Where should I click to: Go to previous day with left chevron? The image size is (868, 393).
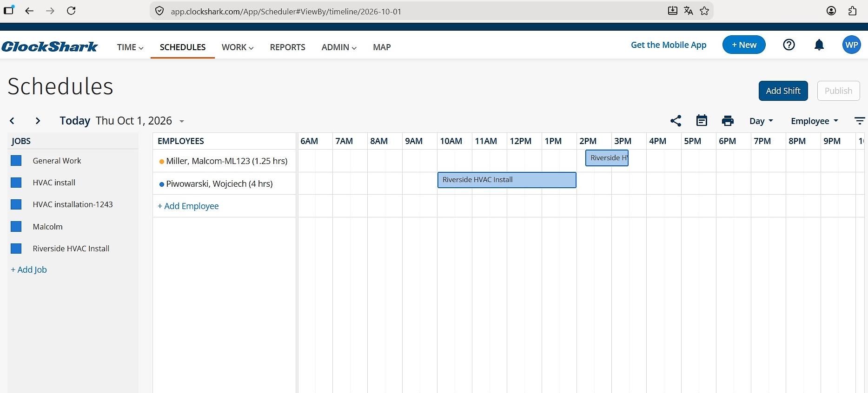pos(12,121)
